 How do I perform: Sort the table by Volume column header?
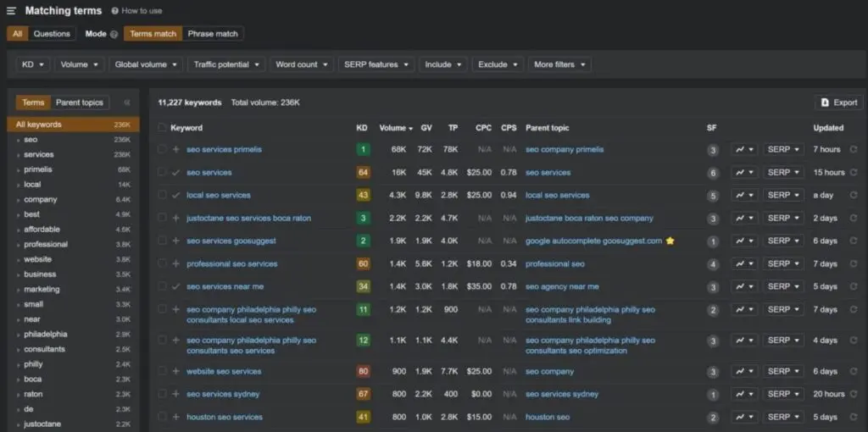pyautogui.click(x=396, y=128)
